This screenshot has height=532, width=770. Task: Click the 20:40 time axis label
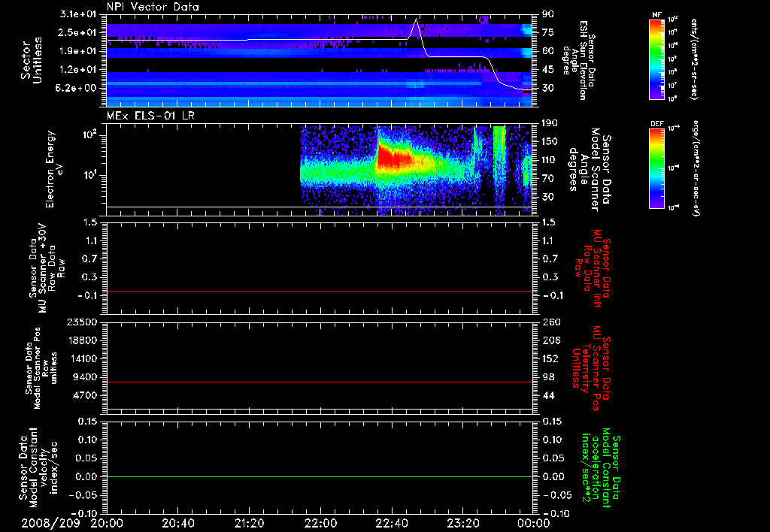pos(177,523)
